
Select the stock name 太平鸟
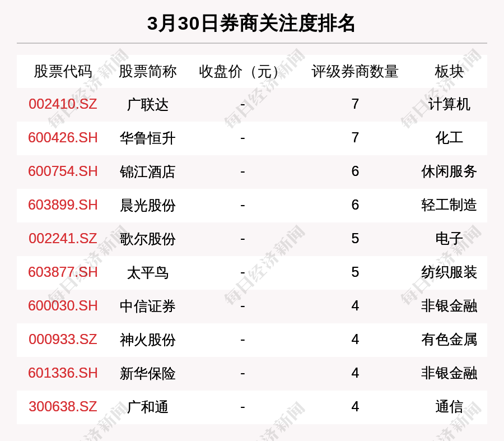[147, 272]
